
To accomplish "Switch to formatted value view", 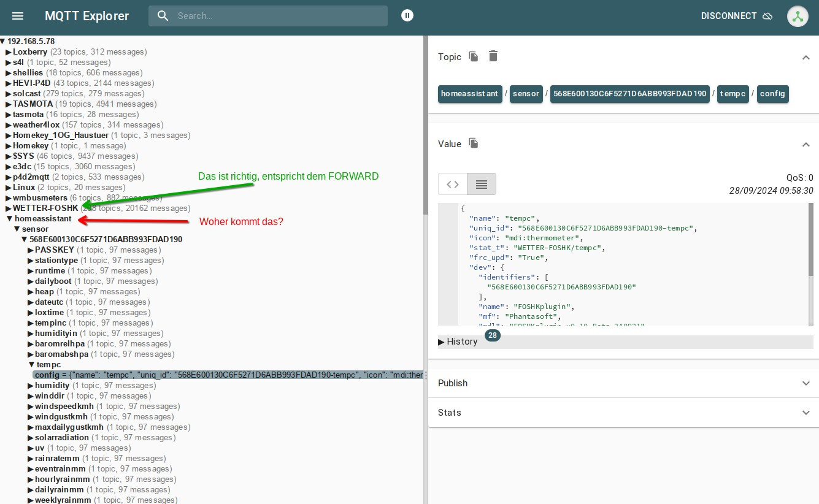I will (x=482, y=184).
